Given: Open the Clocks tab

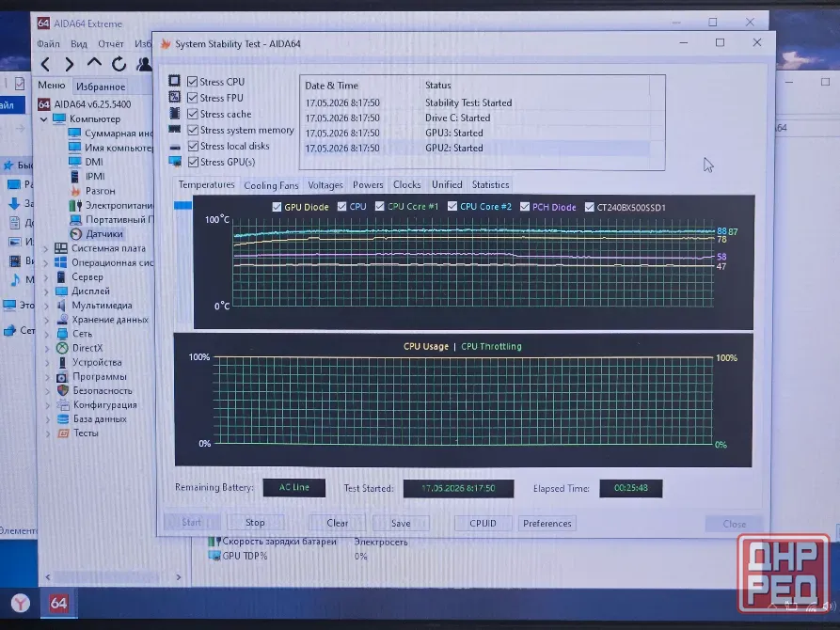Looking at the screenshot, I should [406, 185].
